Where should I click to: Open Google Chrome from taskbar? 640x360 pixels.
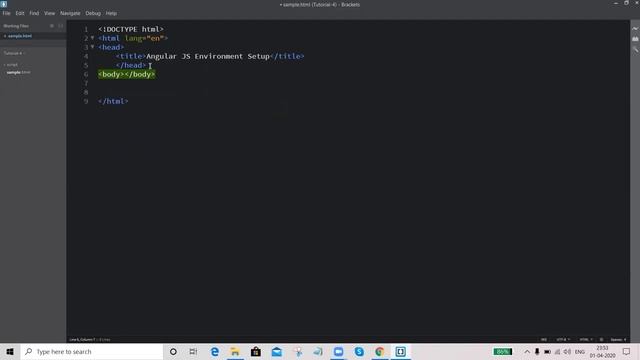(380, 351)
